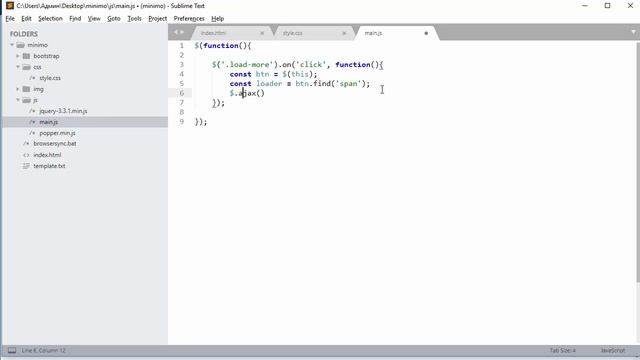640x360 pixels.
Task: Click the Line 6, Column 12 indicator
Action: tap(44, 351)
